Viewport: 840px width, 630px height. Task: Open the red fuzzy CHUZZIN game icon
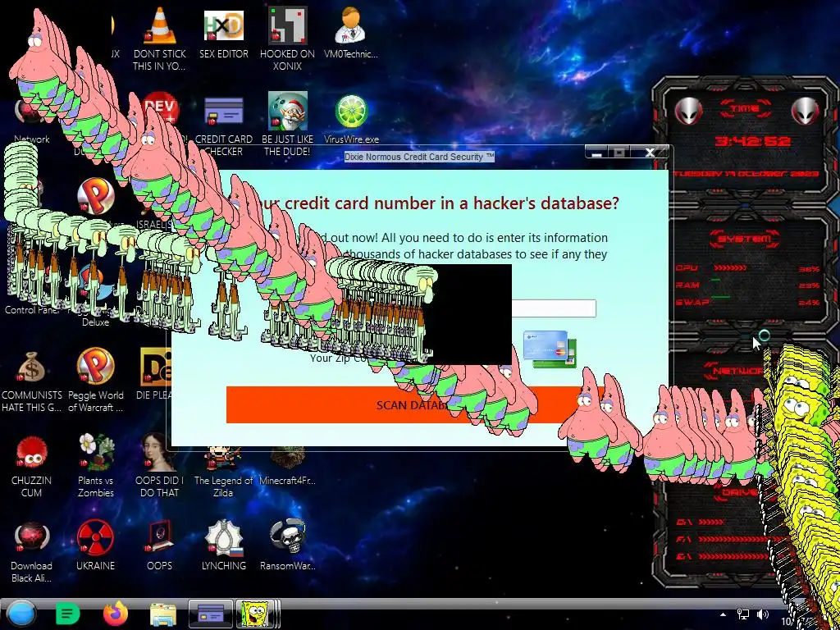coord(32,453)
